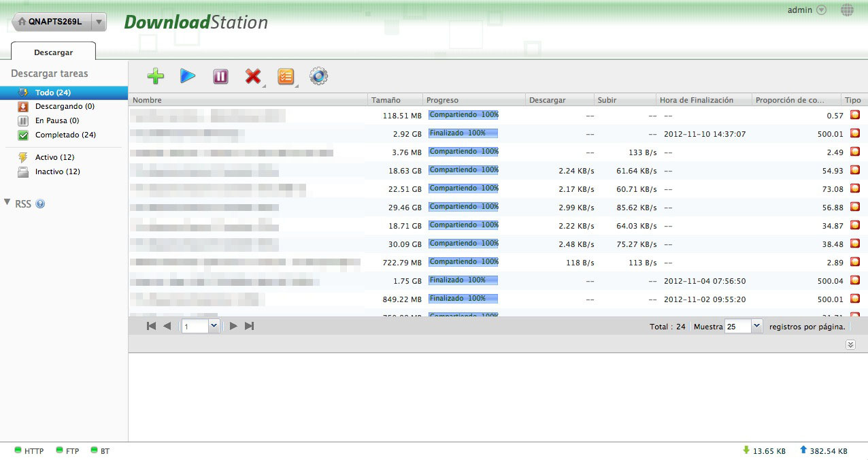Go to next page of results
The height and width of the screenshot is (460, 868).
(233, 327)
